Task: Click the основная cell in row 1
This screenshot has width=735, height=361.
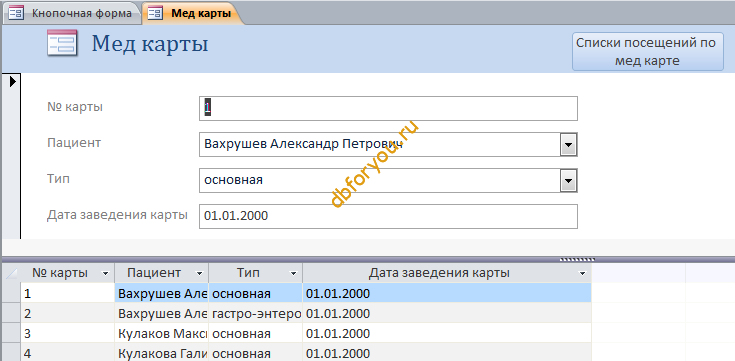Action: 256,293
